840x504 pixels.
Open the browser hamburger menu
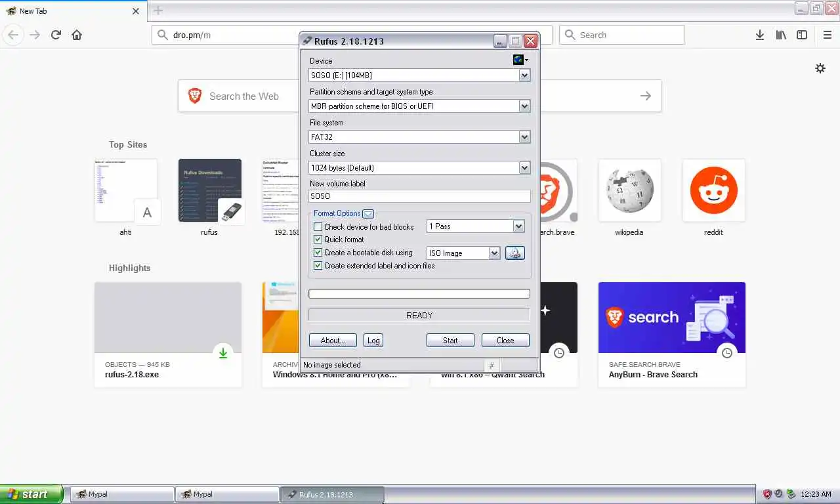[827, 35]
